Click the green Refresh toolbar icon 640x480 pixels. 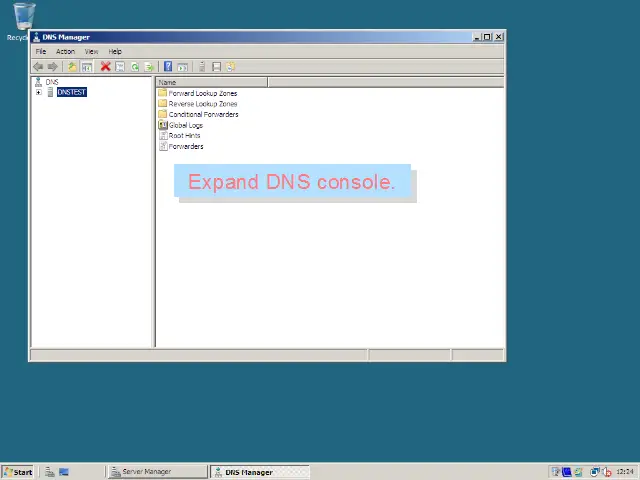(x=135, y=67)
